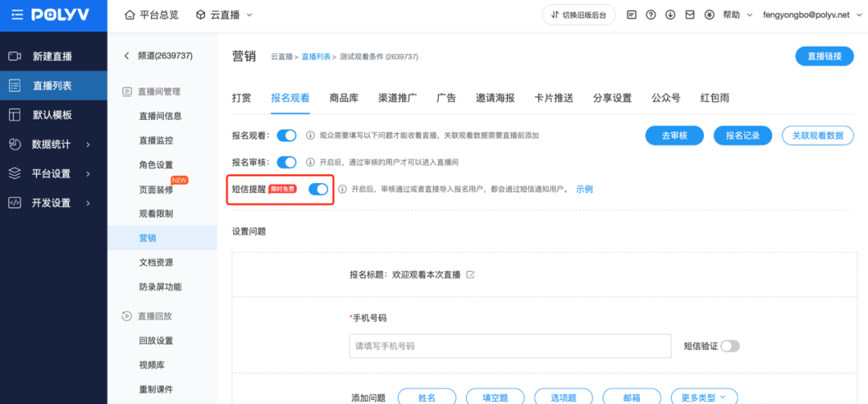
Task: Open the 云直播 dropdown in top bar
Action: 223,15
